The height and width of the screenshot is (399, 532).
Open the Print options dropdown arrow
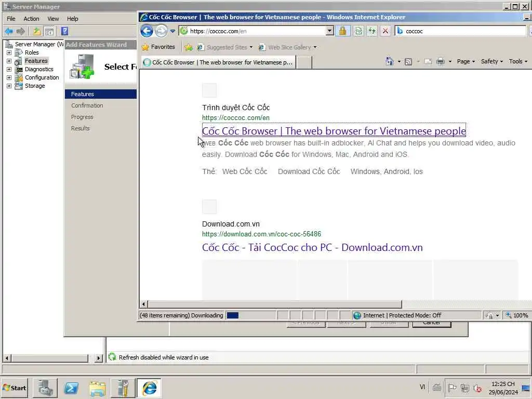pos(450,61)
